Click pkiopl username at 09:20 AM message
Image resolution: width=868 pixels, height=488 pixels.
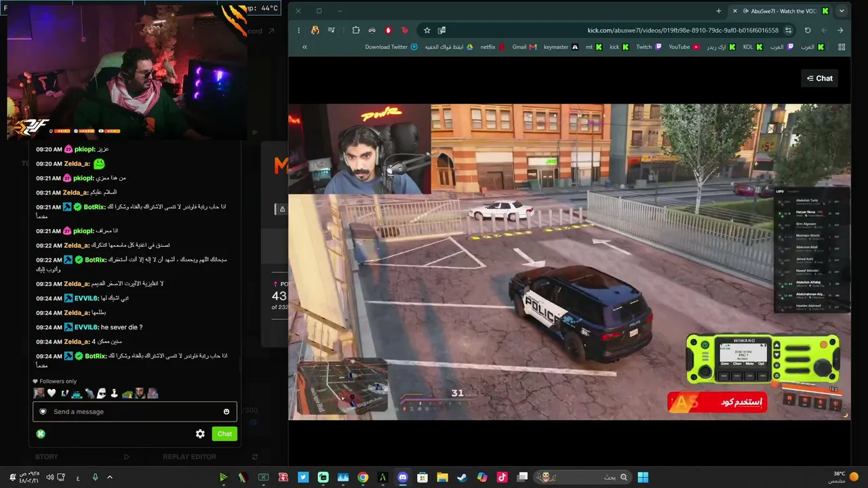pos(83,149)
